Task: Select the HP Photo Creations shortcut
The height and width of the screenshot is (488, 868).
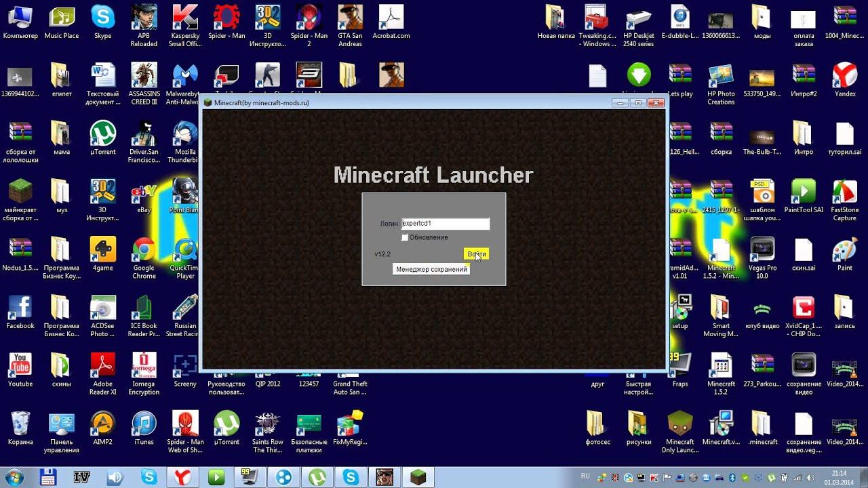Action: [721, 84]
